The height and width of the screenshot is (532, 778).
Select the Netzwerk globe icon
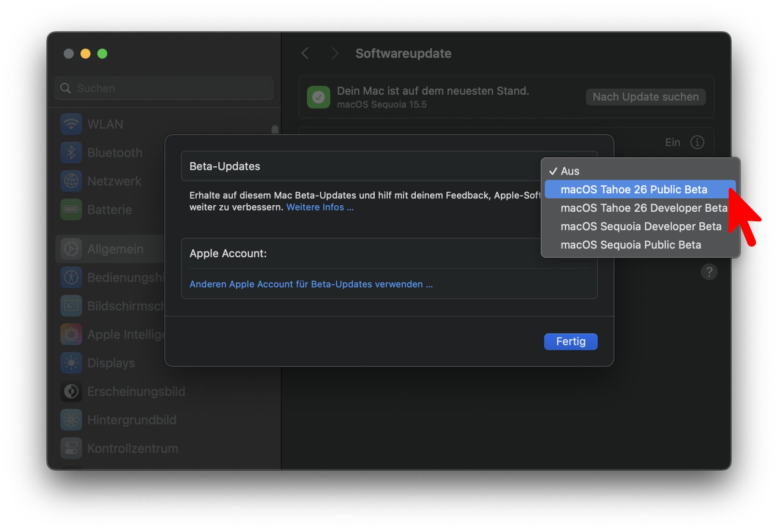[71, 181]
